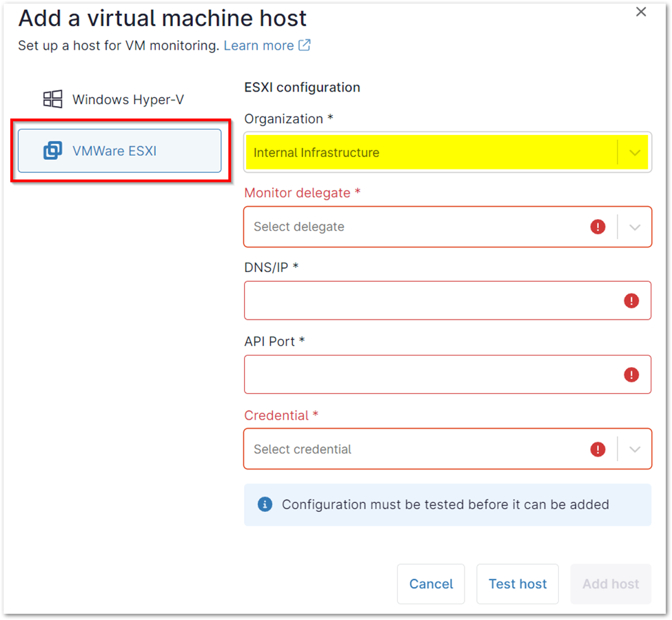Screen dimensions: 672x620
Task: Open the Select credential dropdown
Action: pyautogui.click(x=634, y=448)
